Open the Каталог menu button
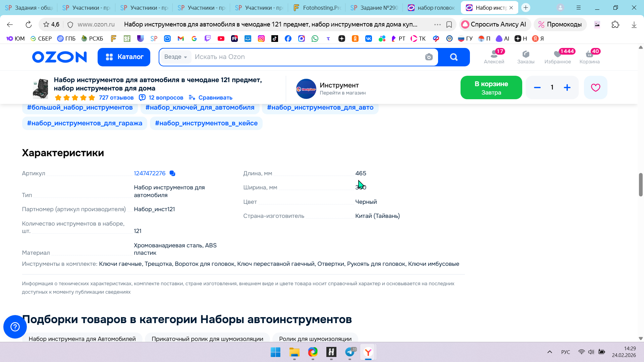The height and width of the screenshot is (362, 644). click(124, 57)
